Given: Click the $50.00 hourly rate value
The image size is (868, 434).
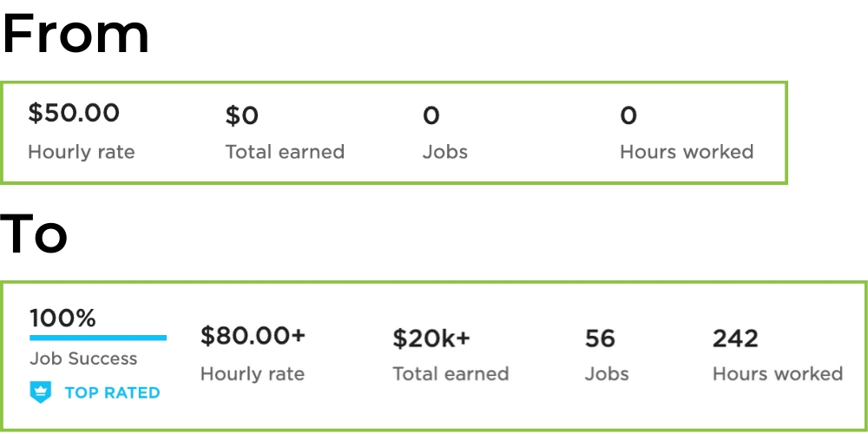Looking at the screenshot, I should point(74,113).
